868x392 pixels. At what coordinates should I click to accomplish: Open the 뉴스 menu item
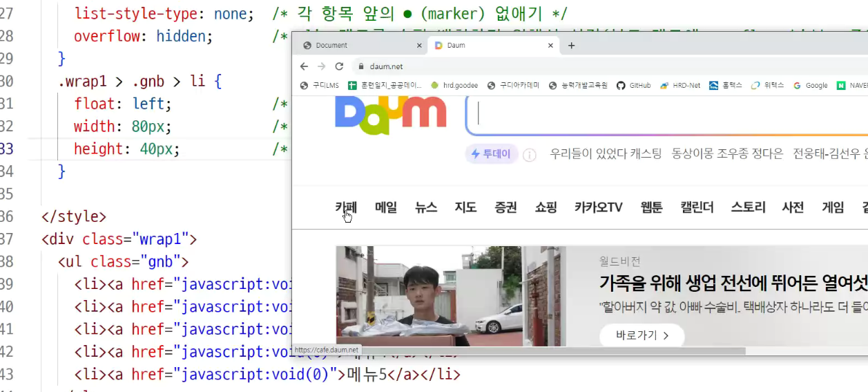tap(426, 207)
